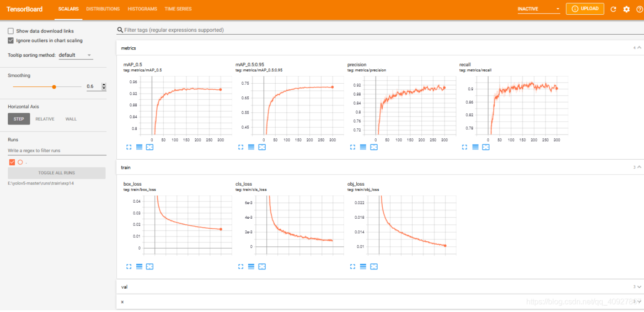Screen dimensions: 644x312
Task: Toggle y-axis log scale for recall chart
Action: 475,147
